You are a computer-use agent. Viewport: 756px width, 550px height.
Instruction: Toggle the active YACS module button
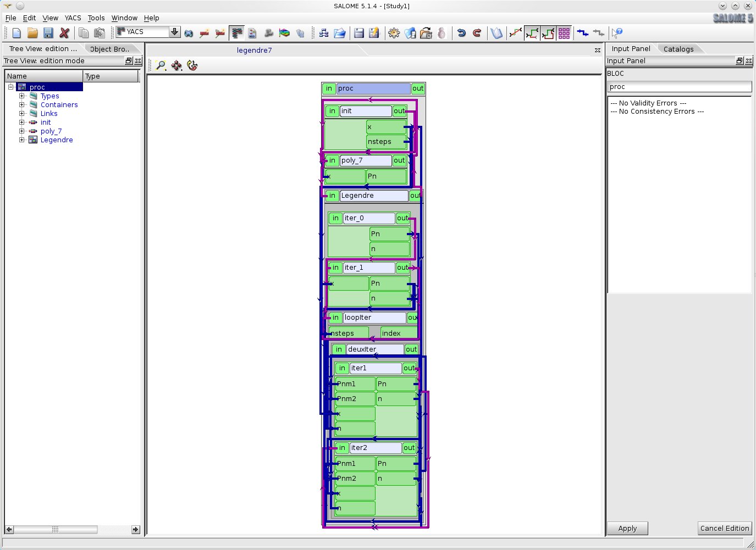coord(237,33)
